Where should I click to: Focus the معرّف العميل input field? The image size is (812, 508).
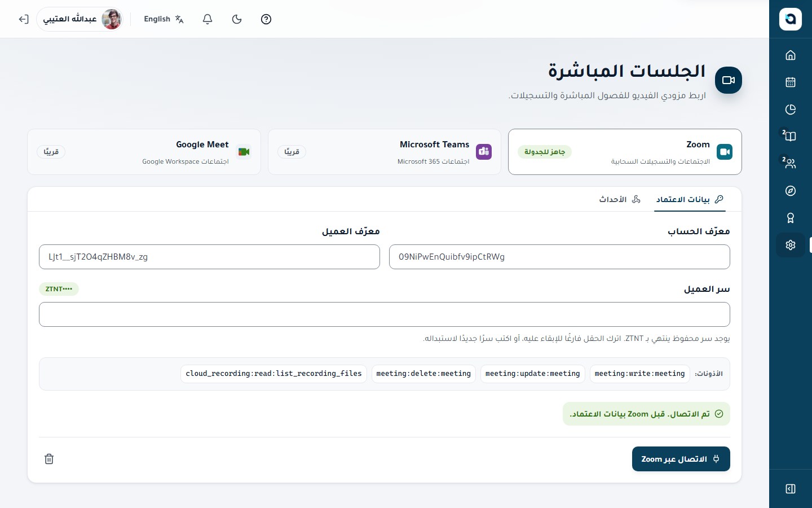pos(209,257)
